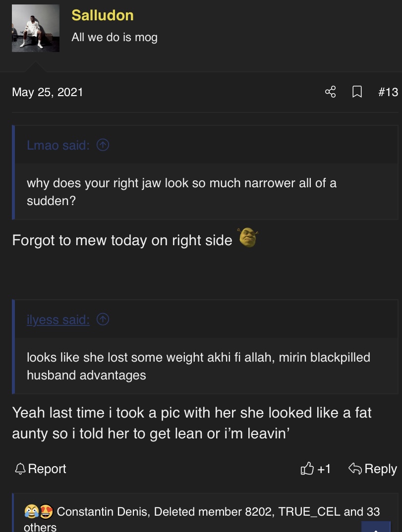402x532 pixels.
Task: Open the share icon for post #13
Action: tap(330, 92)
